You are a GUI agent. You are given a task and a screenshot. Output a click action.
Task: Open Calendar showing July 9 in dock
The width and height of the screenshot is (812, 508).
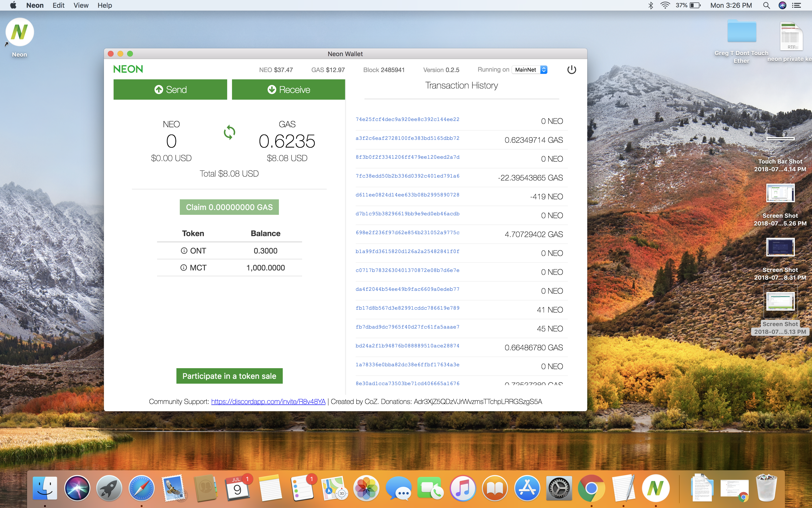pyautogui.click(x=238, y=488)
